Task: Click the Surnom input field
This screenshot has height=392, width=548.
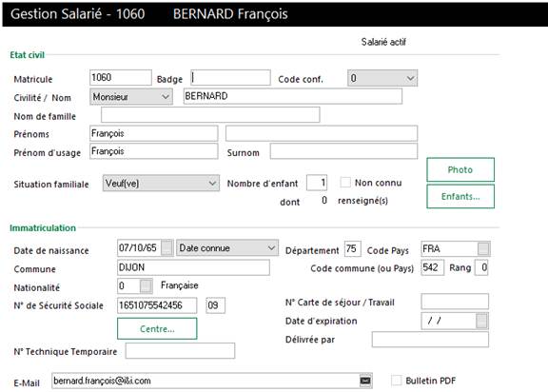Action: click(x=343, y=151)
